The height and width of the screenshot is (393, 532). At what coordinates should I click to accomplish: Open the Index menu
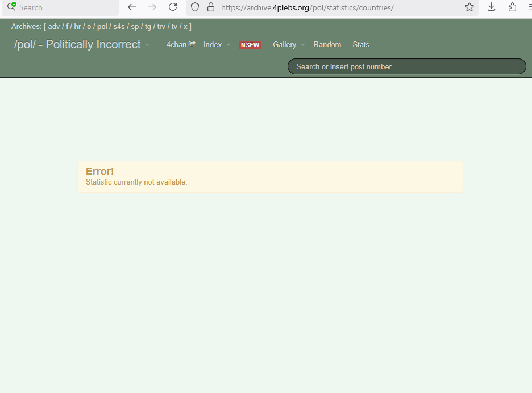coord(213,44)
